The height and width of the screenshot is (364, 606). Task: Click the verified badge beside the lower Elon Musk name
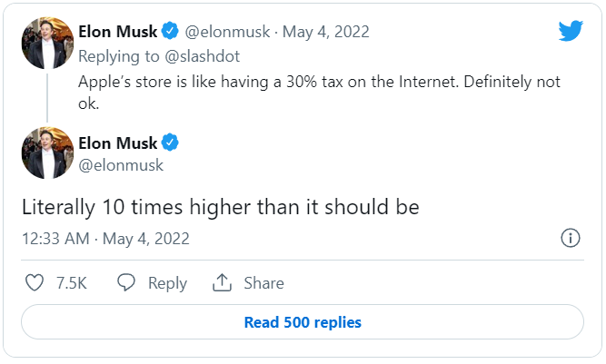point(170,143)
